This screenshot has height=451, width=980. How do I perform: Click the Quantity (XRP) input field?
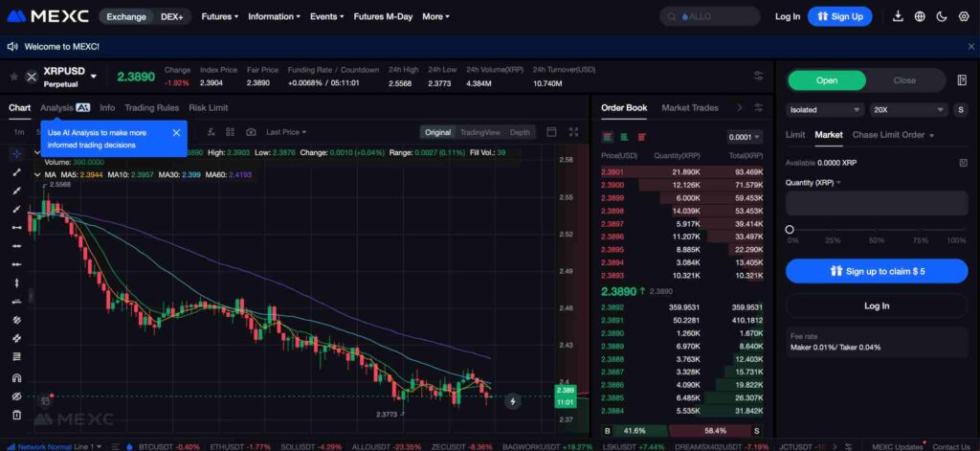tap(877, 204)
